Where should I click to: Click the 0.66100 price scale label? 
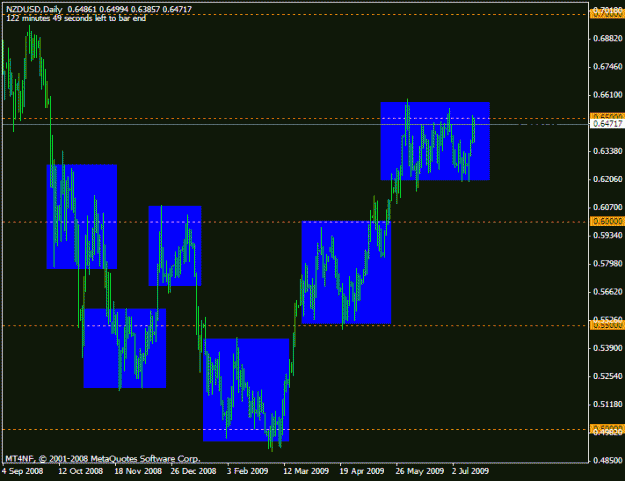point(607,95)
